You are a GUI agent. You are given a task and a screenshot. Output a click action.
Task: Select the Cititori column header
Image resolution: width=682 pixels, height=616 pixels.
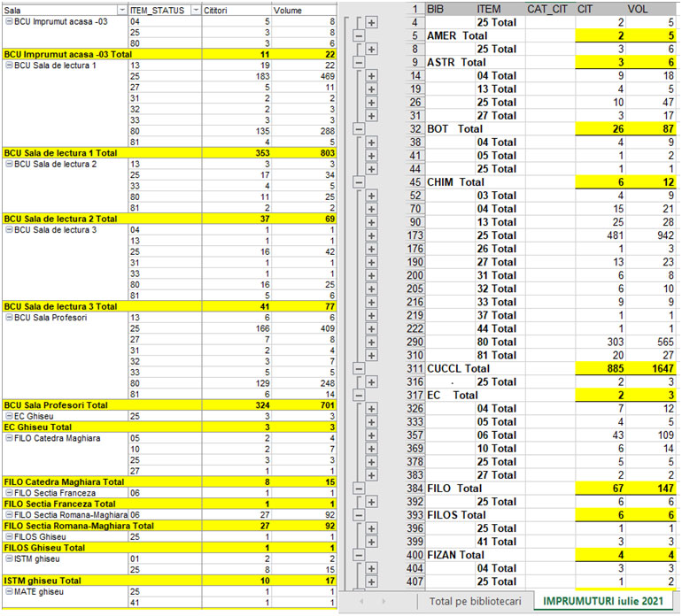click(236, 10)
